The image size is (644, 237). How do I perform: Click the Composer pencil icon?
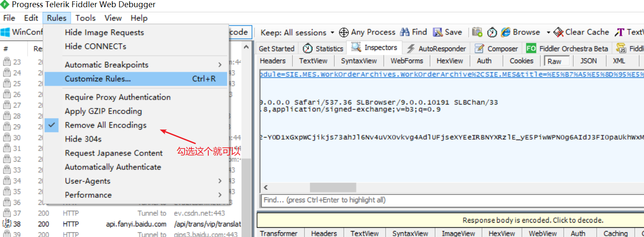pyautogui.click(x=479, y=48)
